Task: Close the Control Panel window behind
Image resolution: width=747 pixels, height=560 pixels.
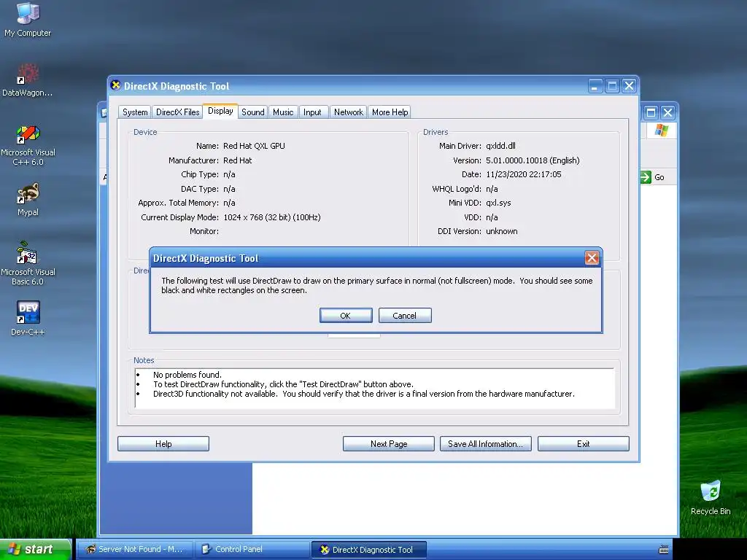Action: (668, 113)
